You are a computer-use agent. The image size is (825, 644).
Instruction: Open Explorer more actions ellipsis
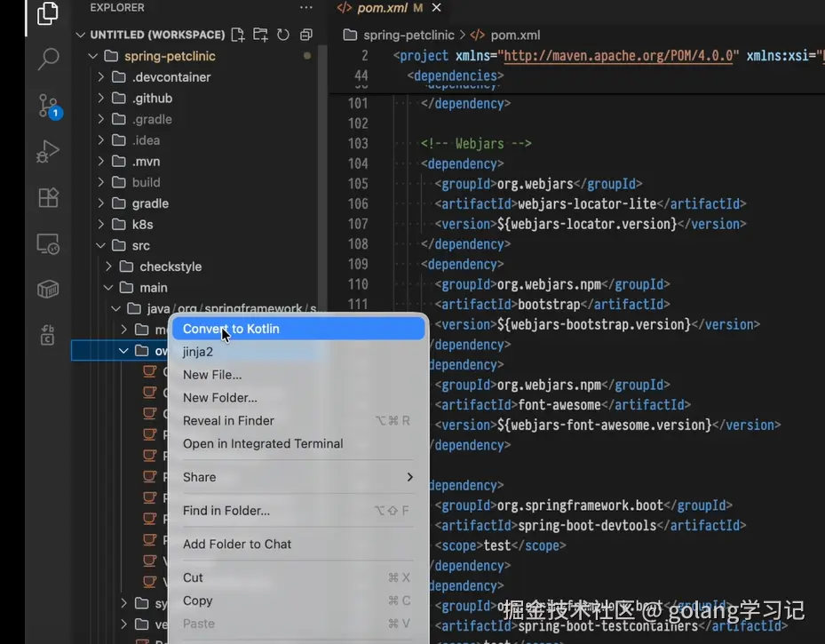pos(305,8)
